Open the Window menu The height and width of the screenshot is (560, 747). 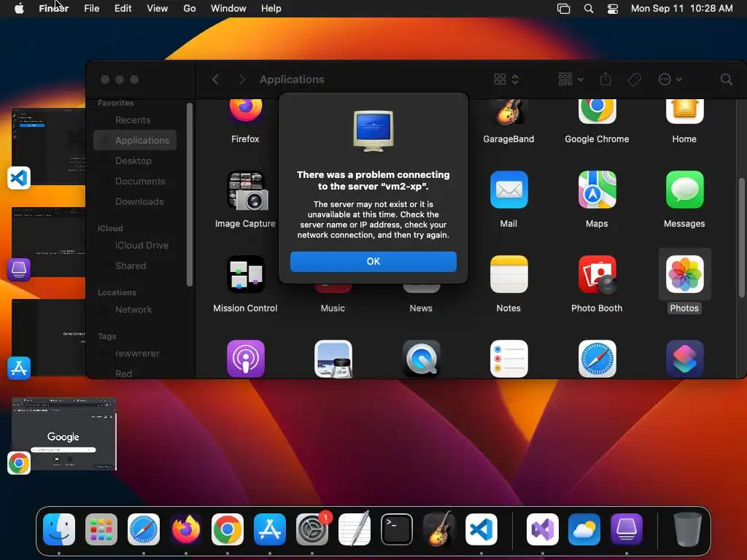pos(228,9)
